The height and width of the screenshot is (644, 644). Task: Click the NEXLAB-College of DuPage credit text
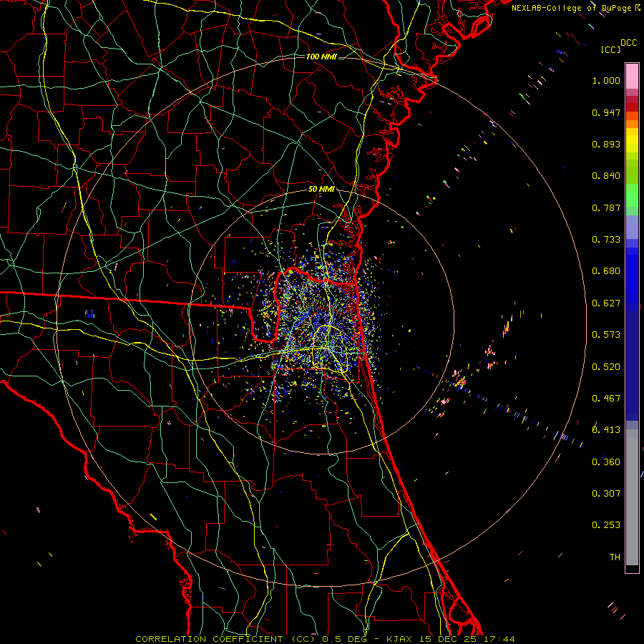571,8
